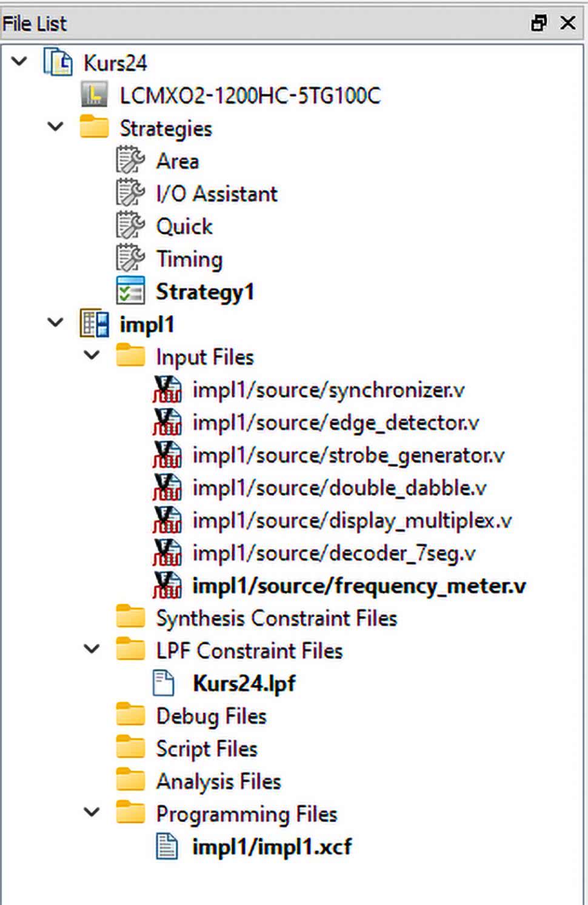Collapse the LPF Constraint Files folder
This screenshot has height=905, width=588.
click(92, 649)
